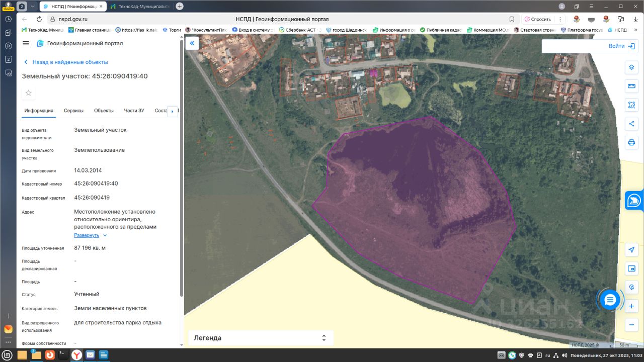
Task: Print the map using printer icon
Action: [x=631, y=142]
